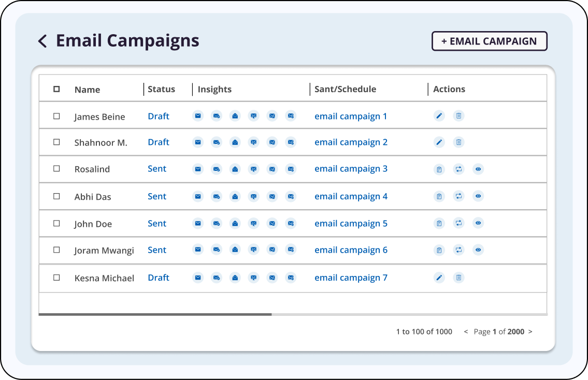This screenshot has height=380, width=588.
Task: Click the opened-envelope insight icon for John Doe
Action: tap(235, 224)
